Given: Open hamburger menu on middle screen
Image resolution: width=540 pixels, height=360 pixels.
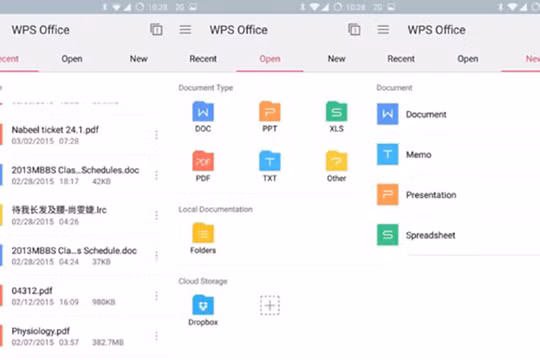Looking at the screenshot, I should point(185,30).
